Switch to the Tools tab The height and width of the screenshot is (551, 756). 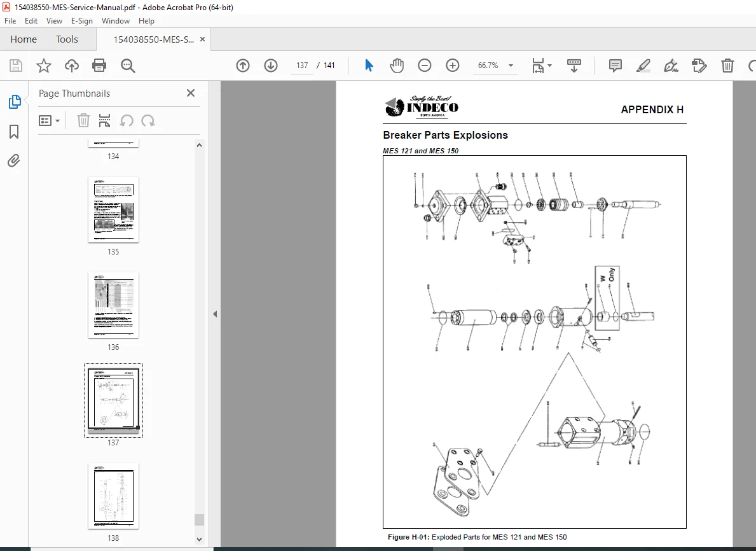[x=67, y=39]
